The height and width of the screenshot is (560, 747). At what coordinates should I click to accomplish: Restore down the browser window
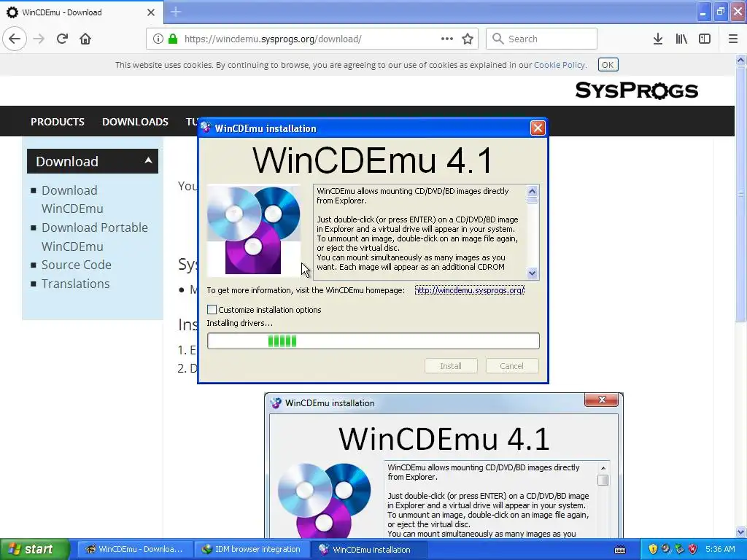720,12
